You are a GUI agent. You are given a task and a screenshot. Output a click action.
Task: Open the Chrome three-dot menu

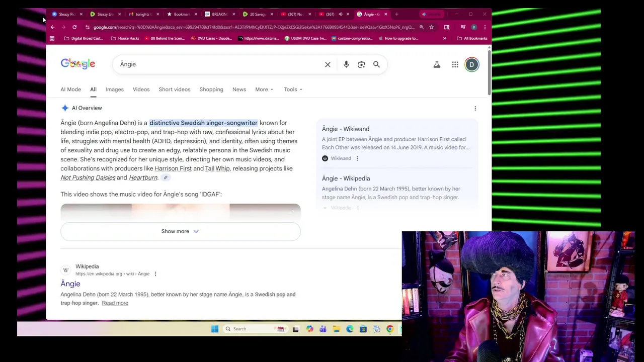click(x=485, y=27)
